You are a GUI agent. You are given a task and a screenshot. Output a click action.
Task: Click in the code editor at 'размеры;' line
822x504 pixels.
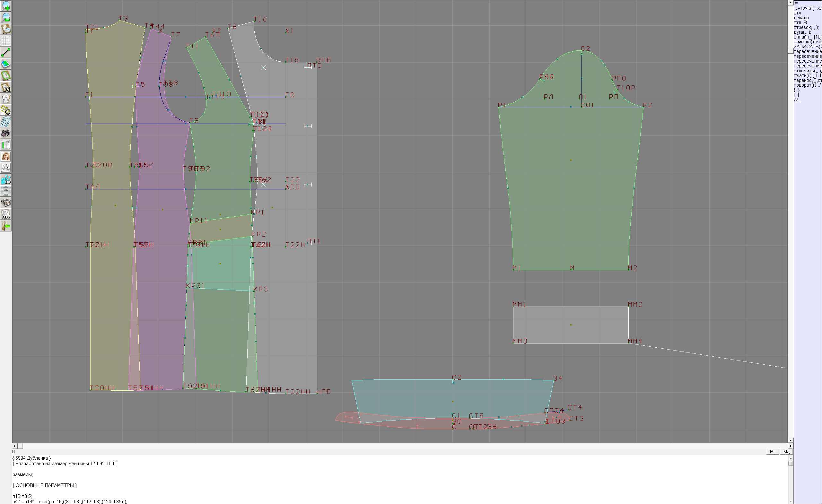[23, 474]
